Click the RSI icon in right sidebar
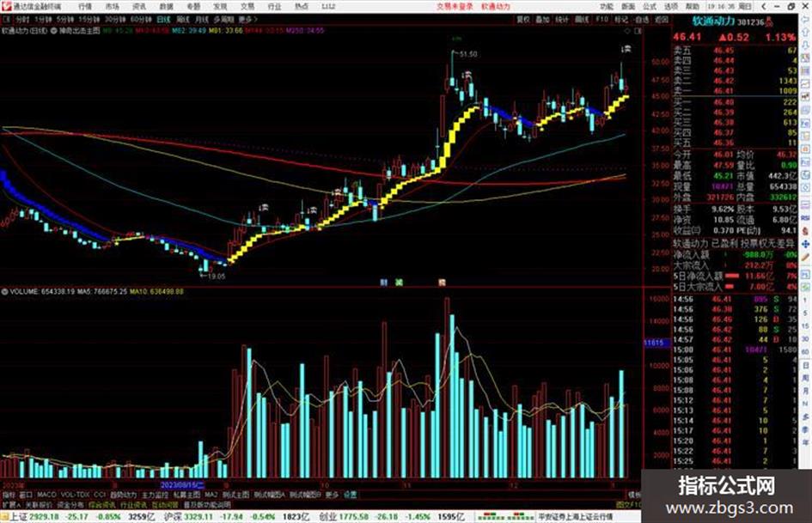812x523 pixels. [806, 218]
